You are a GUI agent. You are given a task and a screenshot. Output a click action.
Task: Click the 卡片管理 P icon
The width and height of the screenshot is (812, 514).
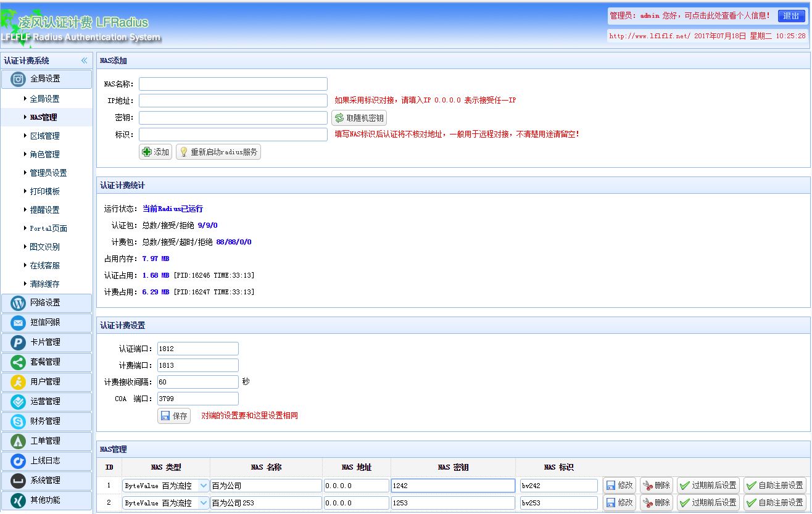point(19,342)
